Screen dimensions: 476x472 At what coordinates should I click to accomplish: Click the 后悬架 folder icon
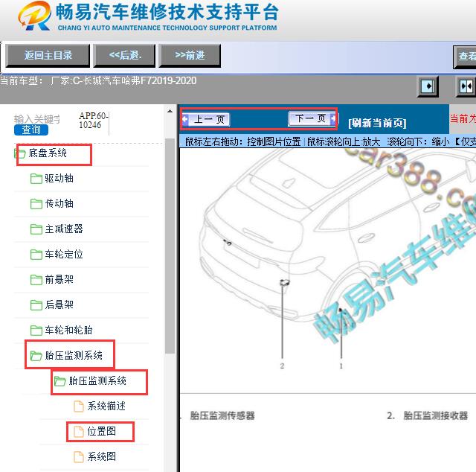point(36,304)
